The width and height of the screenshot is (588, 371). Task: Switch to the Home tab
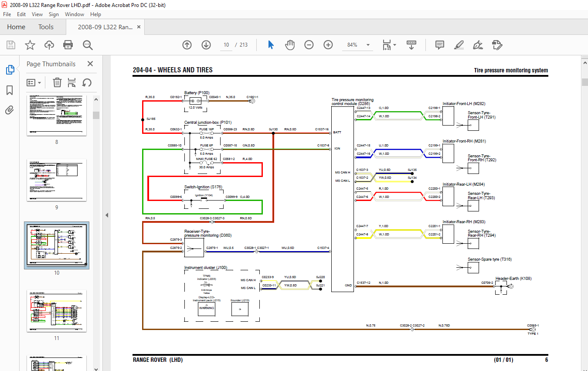[x=16, y=27]
